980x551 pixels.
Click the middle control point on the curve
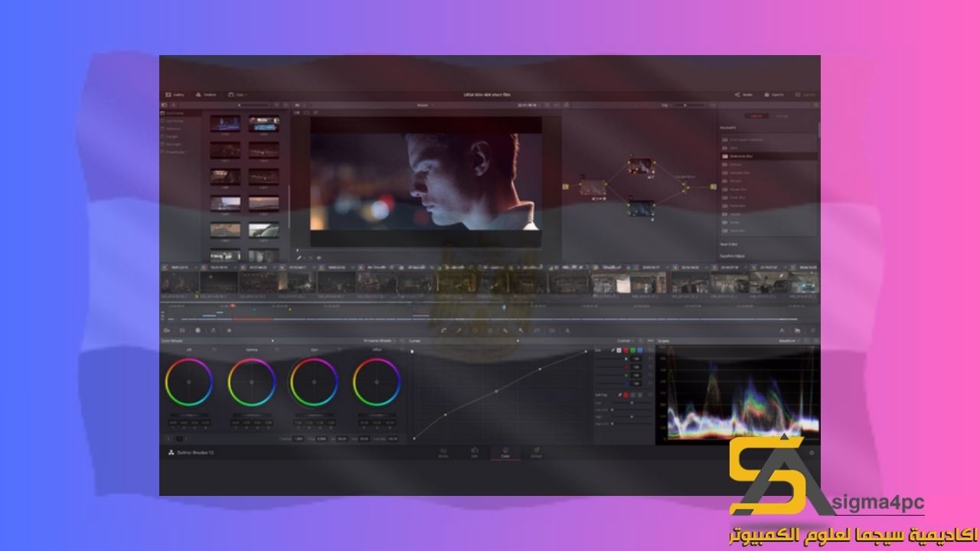(x=496, y=391)
